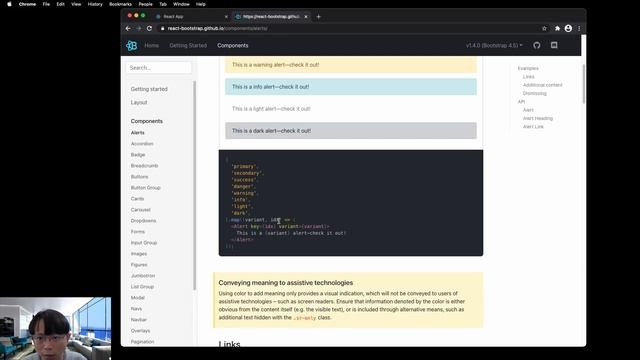Image resolution: width=640 pixels, height=360 pixels.
Task: Close the React App tab
Action: (226, 17)
